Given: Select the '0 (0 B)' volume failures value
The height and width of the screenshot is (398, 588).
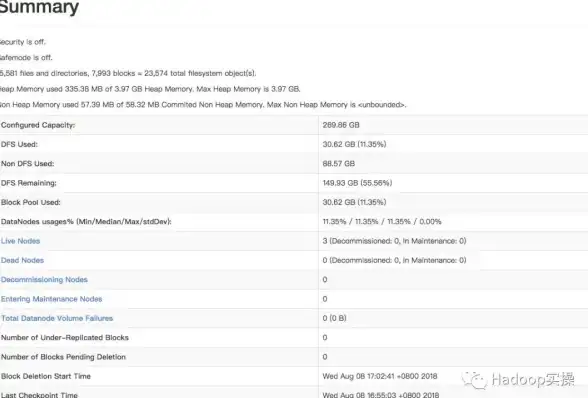Looking at the screenshot, I should pos(334,318).
